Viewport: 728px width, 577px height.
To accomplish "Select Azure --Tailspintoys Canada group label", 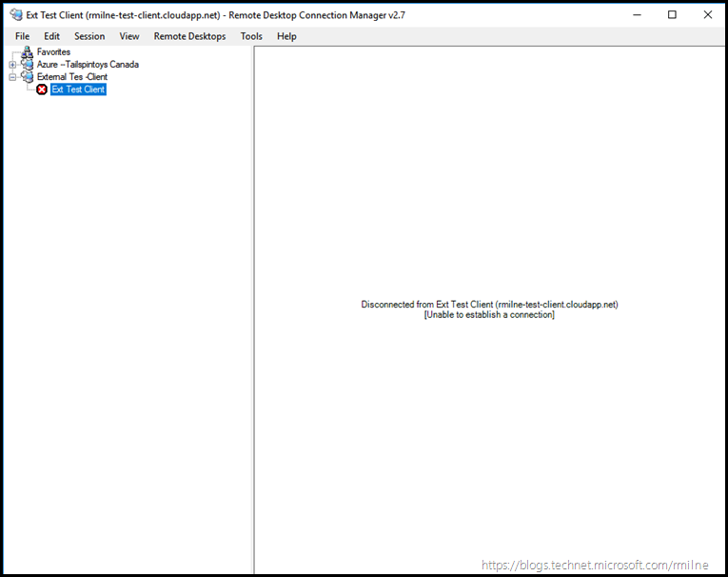I will pos(88,65).
